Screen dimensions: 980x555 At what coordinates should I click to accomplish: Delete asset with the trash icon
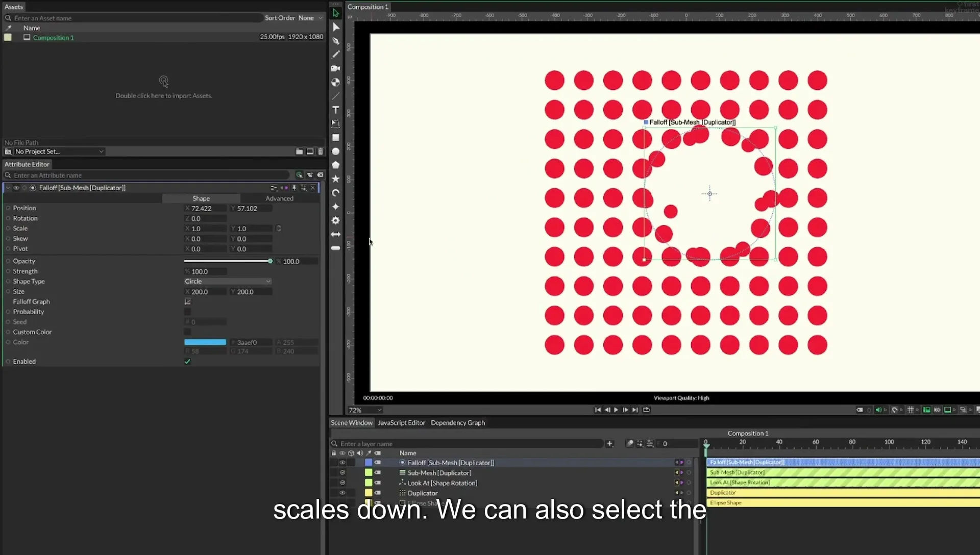321,152
